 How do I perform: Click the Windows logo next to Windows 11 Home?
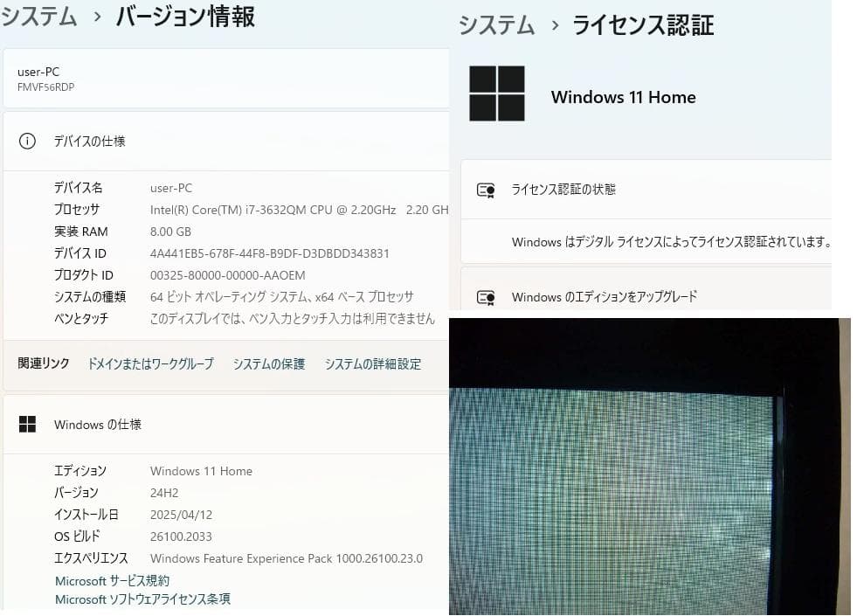coord(497,92)
